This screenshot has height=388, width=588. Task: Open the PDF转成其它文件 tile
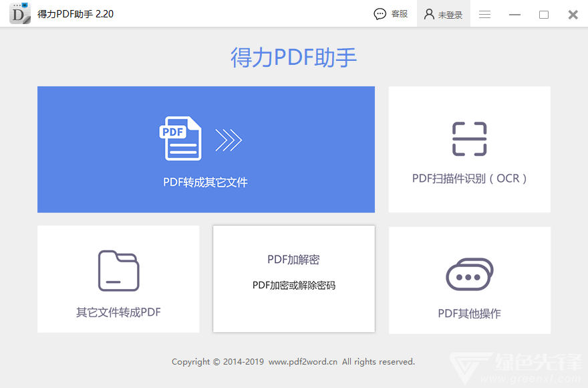click(x=206, y=149)
